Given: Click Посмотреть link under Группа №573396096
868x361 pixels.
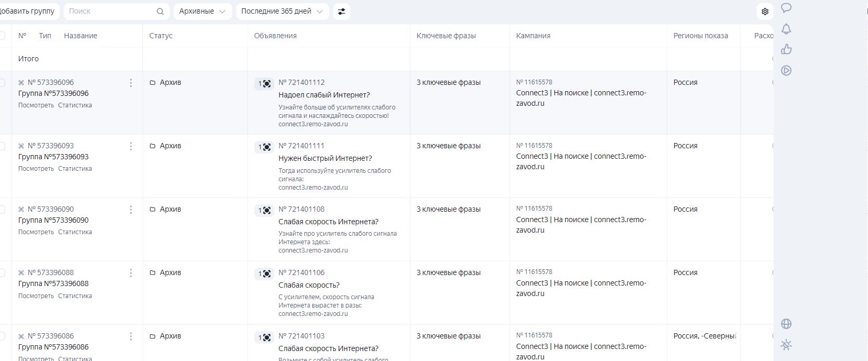Looking at the screenshot, I should coord(36,105).
